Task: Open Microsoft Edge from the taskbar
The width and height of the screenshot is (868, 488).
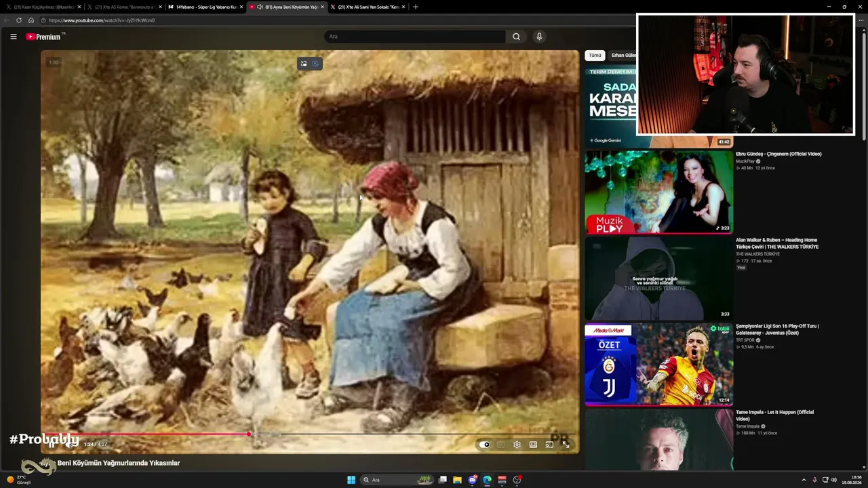Action: pos(487,480)
